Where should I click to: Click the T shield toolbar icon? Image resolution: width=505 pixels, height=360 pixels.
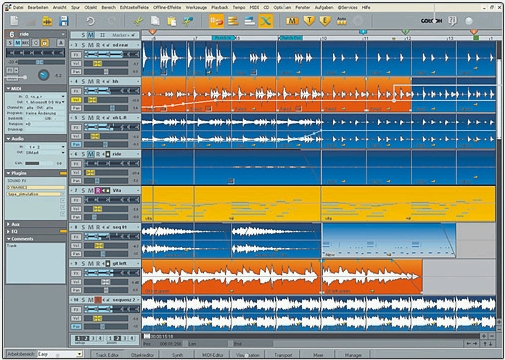pyautogui.click(x=309, y=21)
